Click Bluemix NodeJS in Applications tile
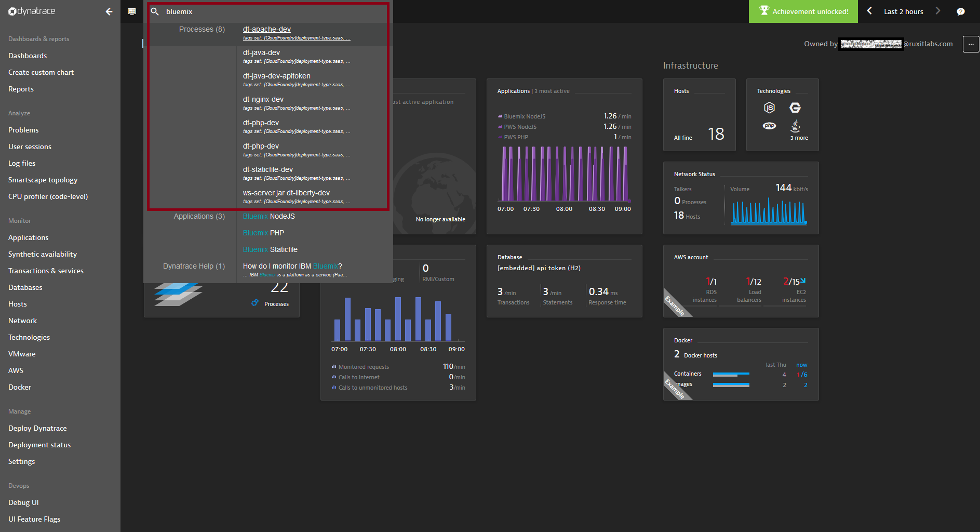Viewport: 980px width, 532px height. (x=525, y=116)
